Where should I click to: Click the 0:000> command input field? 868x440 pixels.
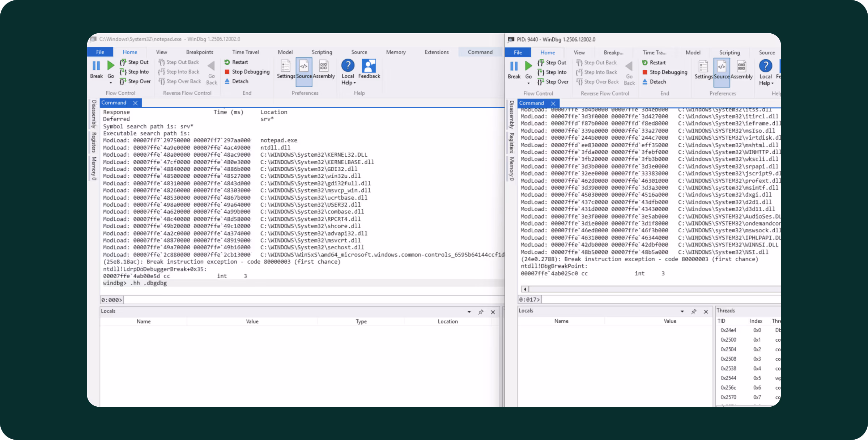point(311,300)
